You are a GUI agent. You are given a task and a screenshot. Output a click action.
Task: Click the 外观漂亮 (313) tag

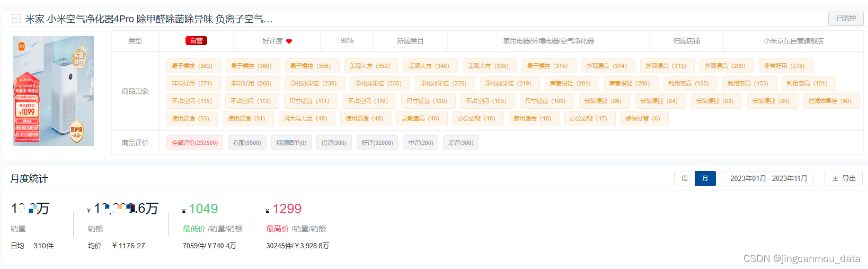pos(667,66)
